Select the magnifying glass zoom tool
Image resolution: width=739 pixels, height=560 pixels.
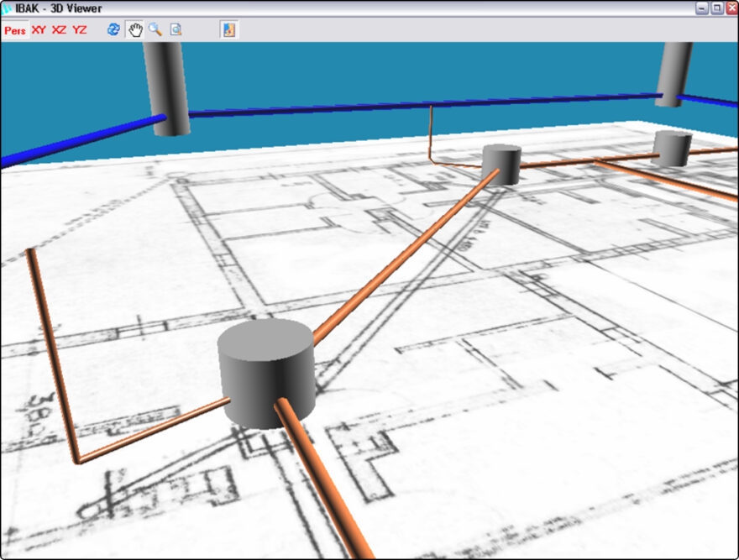coord(155,30)
